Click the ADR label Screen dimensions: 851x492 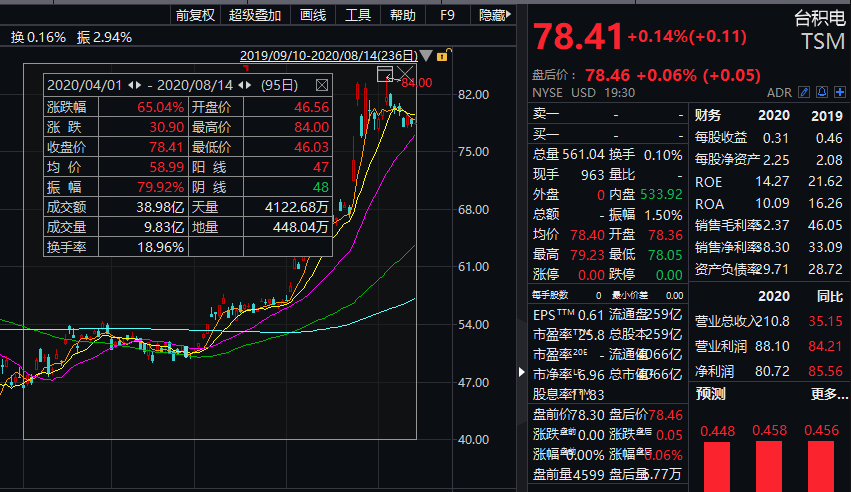pyautogui.click(x=779, y=93)
